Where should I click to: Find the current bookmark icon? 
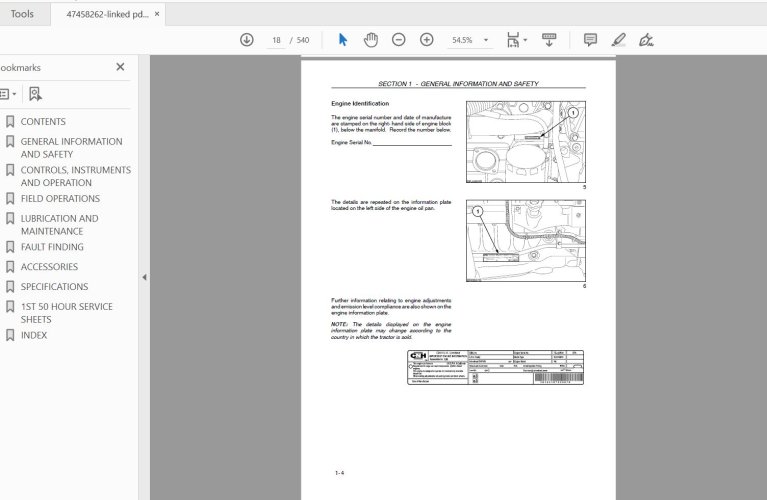(35, 94)
